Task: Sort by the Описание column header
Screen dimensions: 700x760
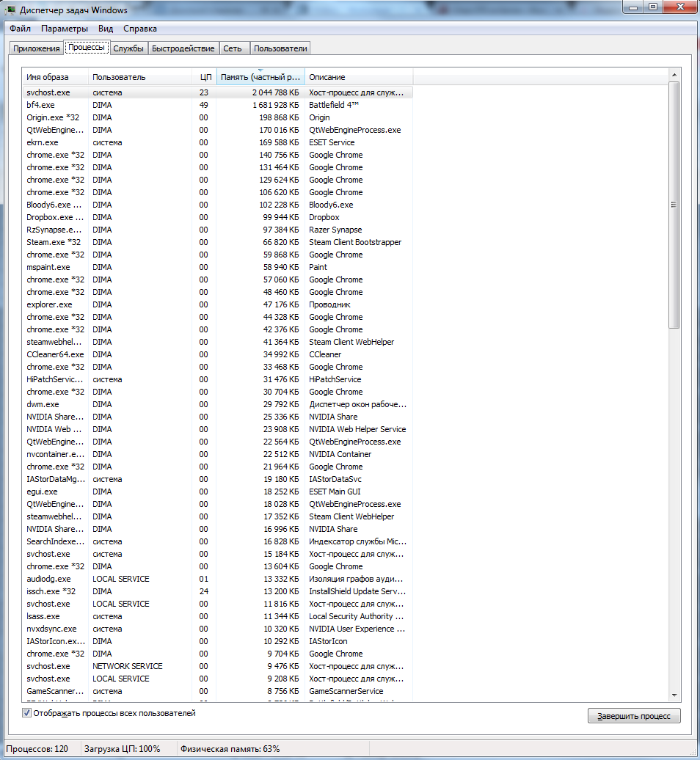Action: pos(359,77)
